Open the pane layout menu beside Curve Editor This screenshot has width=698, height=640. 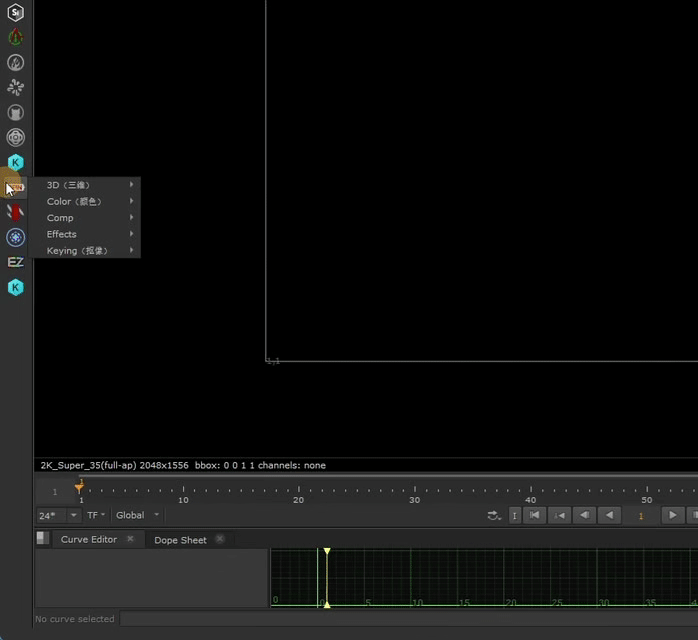point(43,538)
